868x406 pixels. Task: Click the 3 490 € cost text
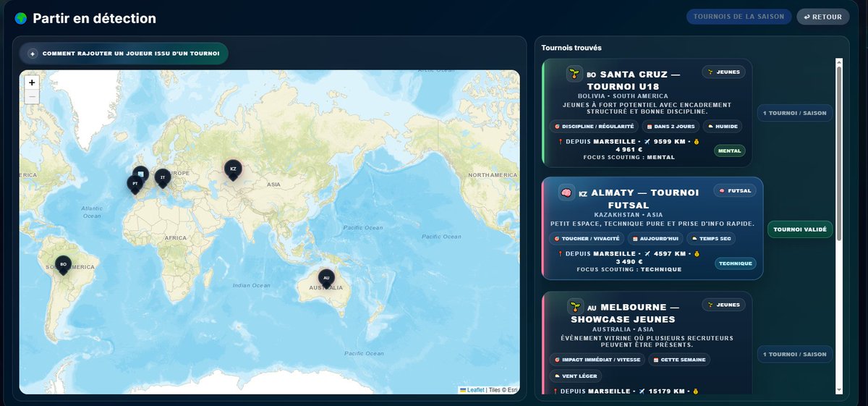629,262
